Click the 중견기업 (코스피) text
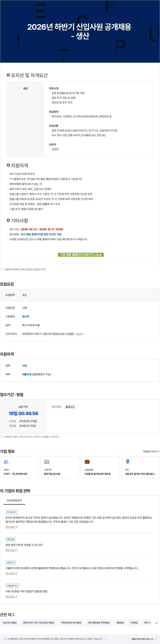Viewport: 160px width, 644px height. 52,474
